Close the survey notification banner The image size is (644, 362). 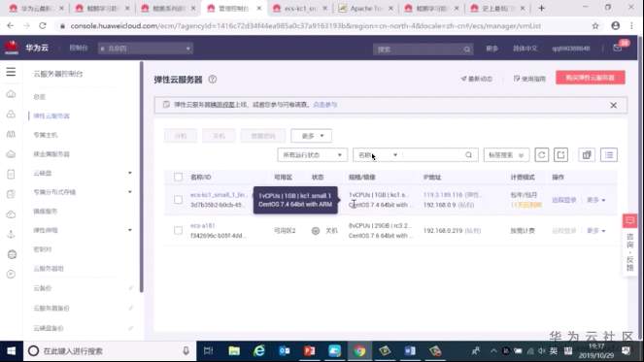(x=613, y=105)
